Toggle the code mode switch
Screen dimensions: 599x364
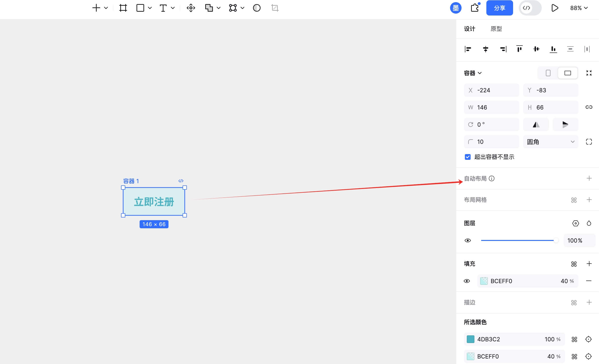[530, 8]
